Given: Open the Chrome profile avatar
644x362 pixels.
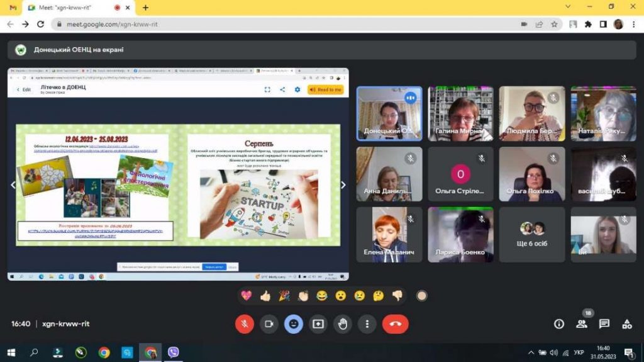Looking at the screenshot, I should tap(619, 25).
